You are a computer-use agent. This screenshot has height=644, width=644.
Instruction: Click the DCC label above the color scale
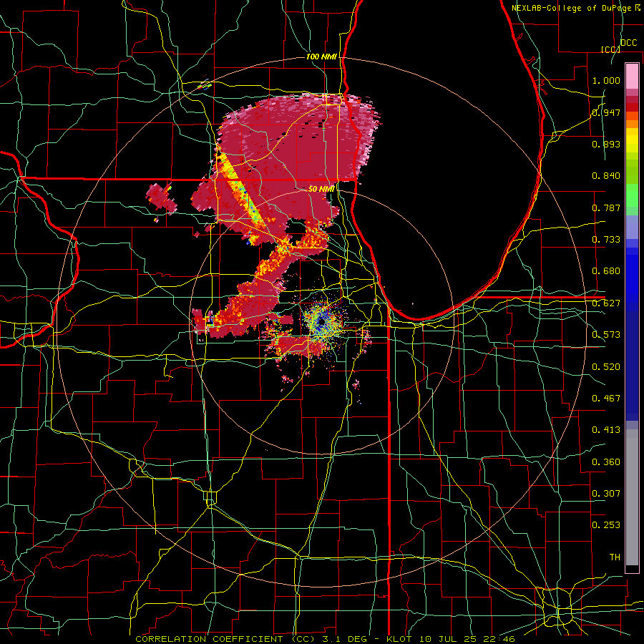coord(629,43)
